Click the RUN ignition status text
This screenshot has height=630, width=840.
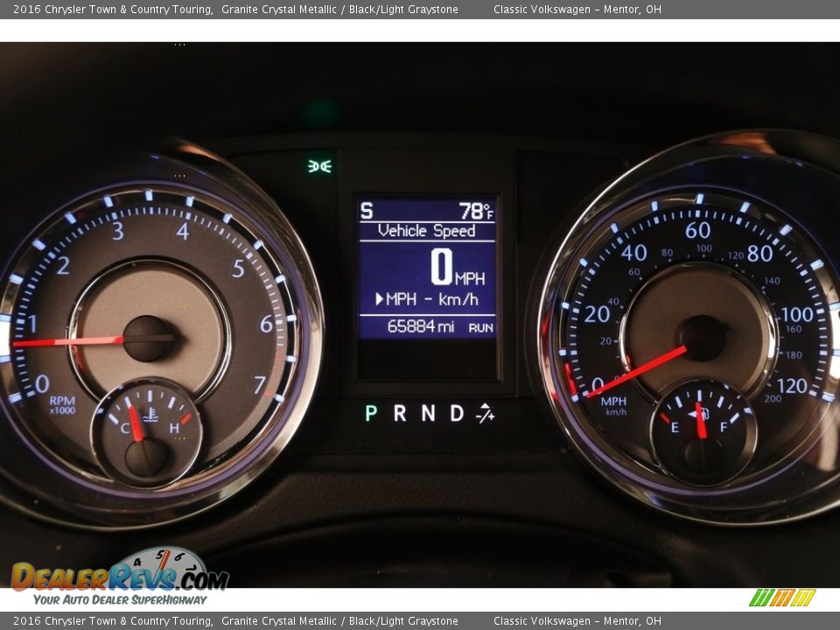[480, 328]
